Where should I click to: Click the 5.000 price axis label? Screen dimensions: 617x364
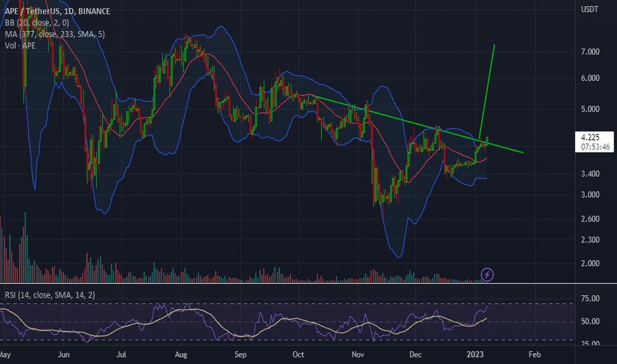(591, 109)
